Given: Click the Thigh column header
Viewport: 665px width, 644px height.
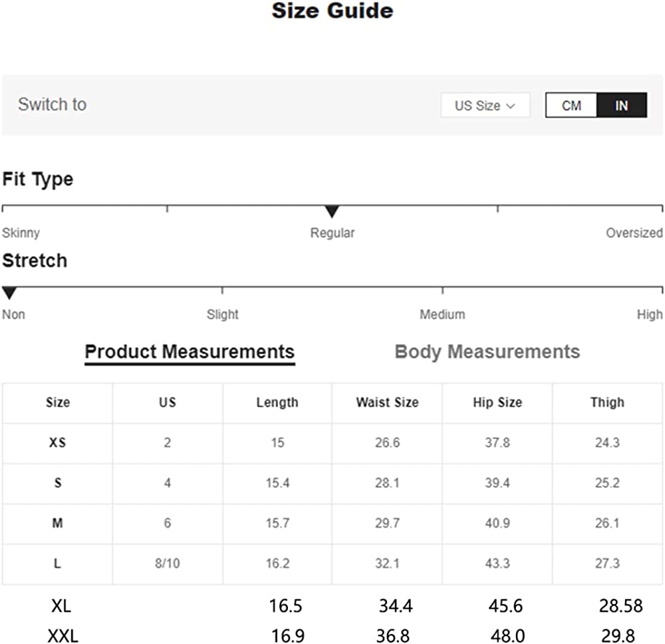Looking at the screenshot, I should 607,402.
